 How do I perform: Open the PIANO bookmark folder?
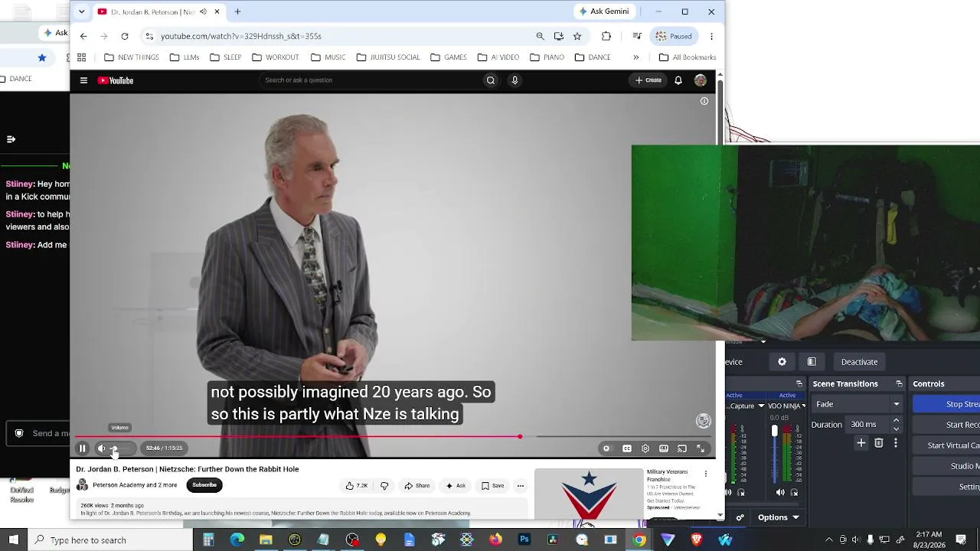[x=547, y=57]
